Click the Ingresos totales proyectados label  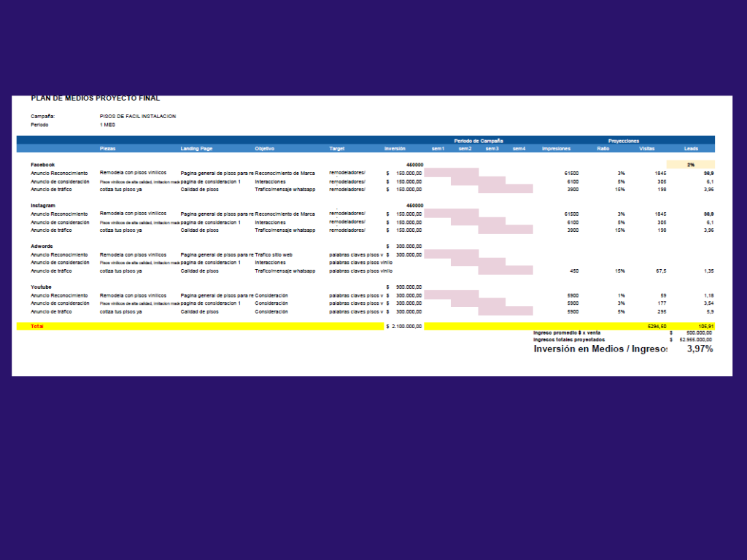569,340
